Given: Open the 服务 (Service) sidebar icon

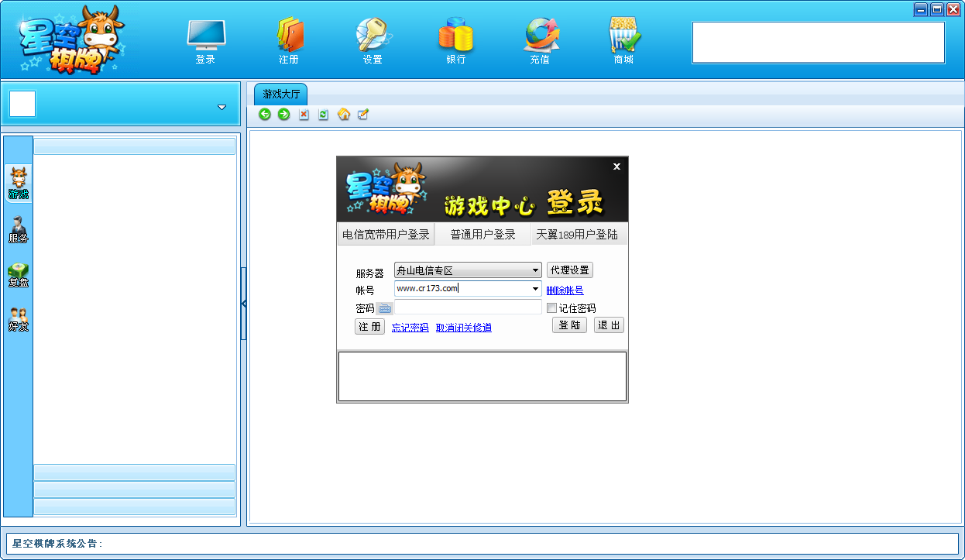Looking at the screenshot, I should (18, 227).
